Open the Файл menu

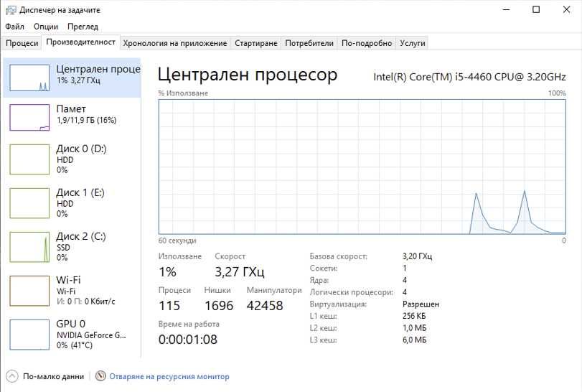14,27
